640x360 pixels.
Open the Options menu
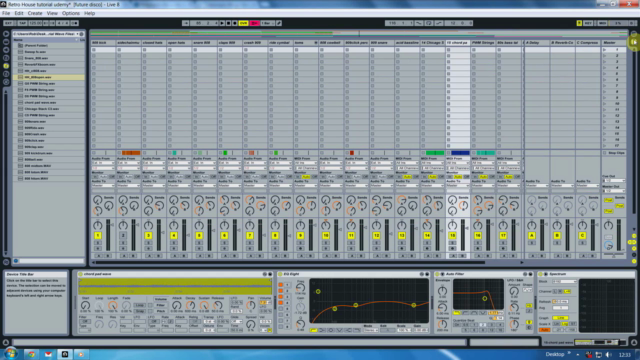(71, 13)
